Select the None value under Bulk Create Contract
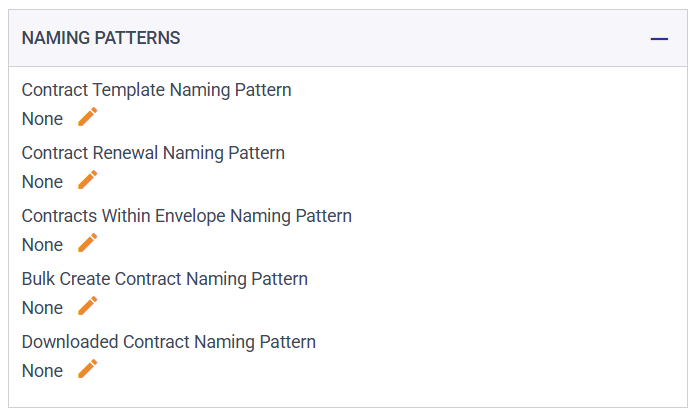 [x=42, y=308]
